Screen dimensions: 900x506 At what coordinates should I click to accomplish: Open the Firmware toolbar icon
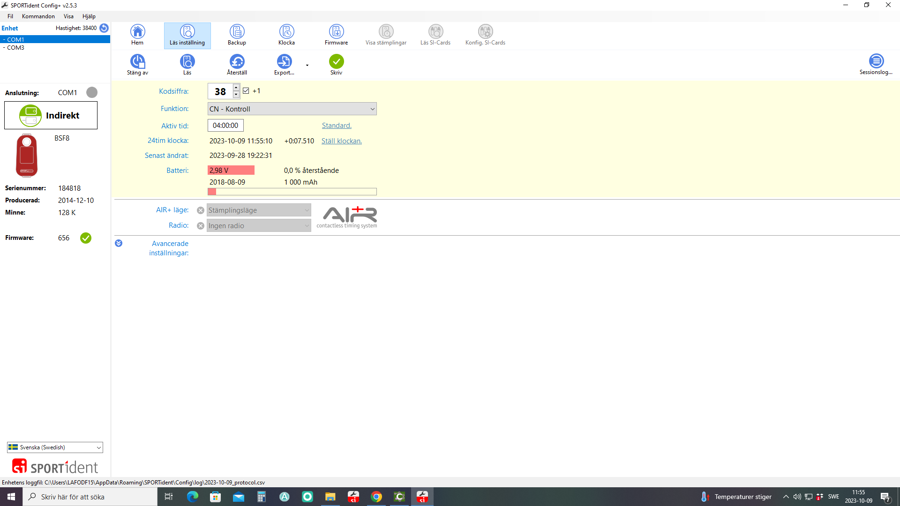[336, 35]
